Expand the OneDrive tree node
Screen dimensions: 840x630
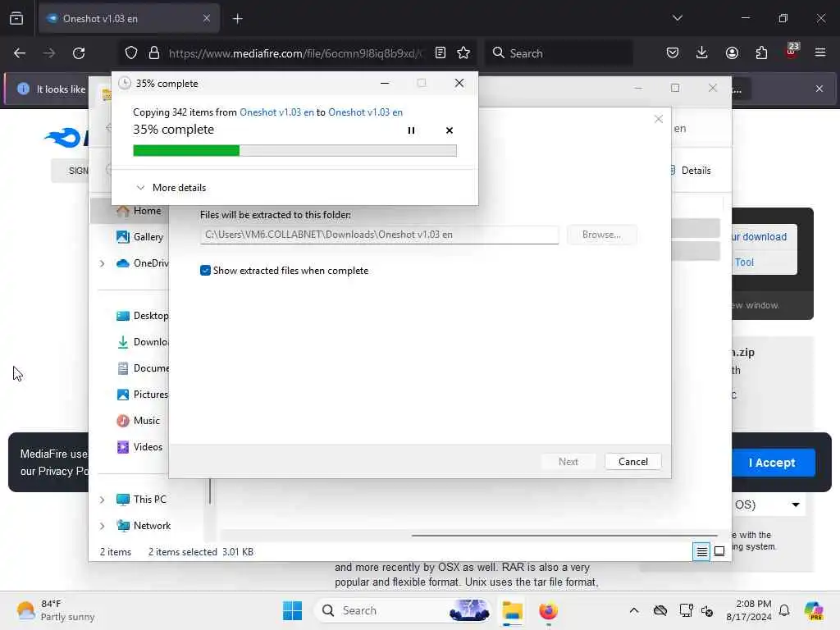[x=102, y=263]
